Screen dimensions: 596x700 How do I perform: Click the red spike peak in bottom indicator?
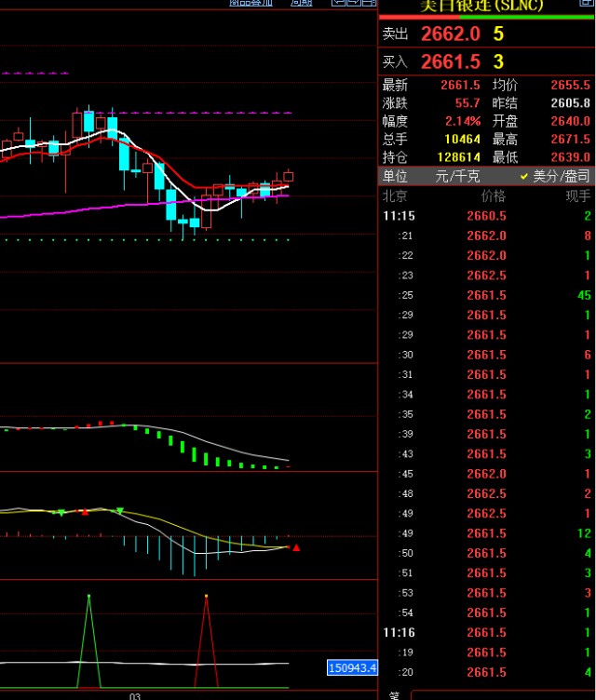point(206,597)
